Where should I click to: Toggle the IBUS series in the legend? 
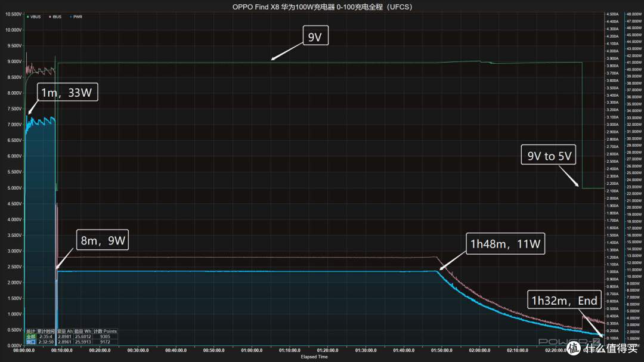pos(55,17)
